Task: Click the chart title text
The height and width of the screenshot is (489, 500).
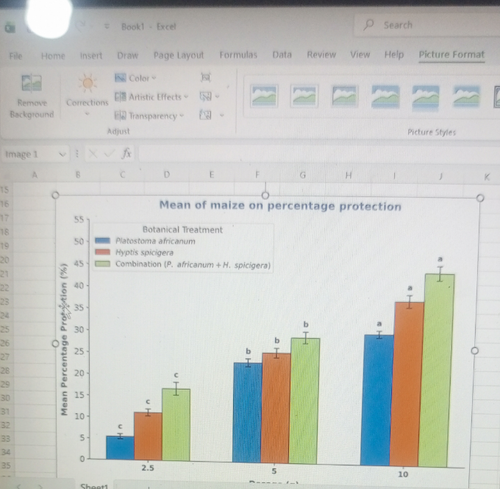Action: tap(280, 206)
